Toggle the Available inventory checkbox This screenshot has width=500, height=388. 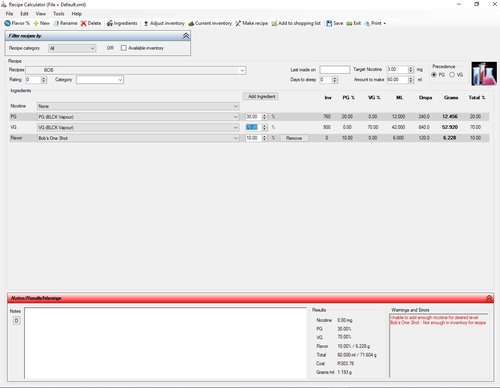tap(124, 48)
